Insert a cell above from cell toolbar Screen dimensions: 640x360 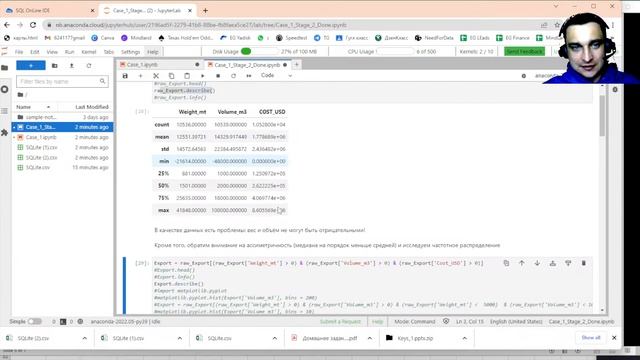click(x=553, y=263)
